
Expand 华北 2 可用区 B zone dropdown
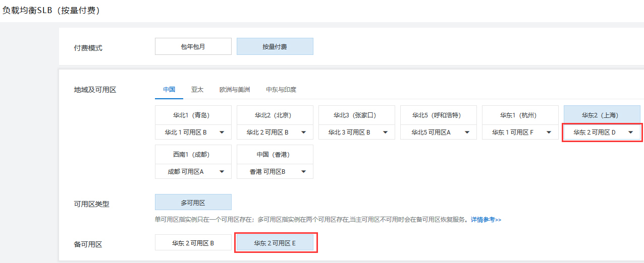click(275, 133)
